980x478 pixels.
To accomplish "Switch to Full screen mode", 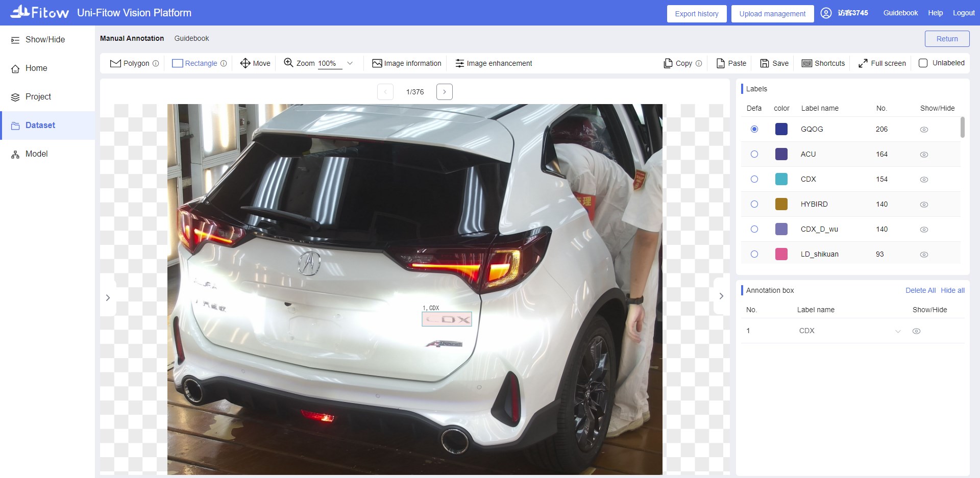I will (882, 63).
